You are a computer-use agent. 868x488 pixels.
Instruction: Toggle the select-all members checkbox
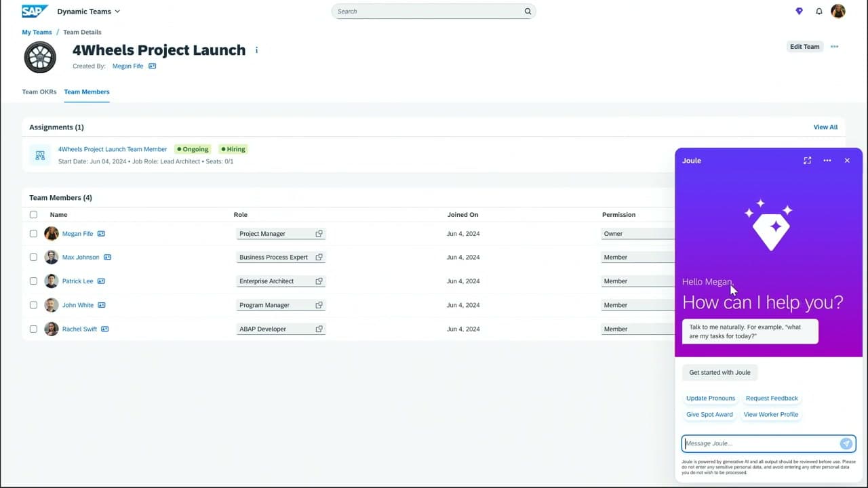tap(33, 215)
